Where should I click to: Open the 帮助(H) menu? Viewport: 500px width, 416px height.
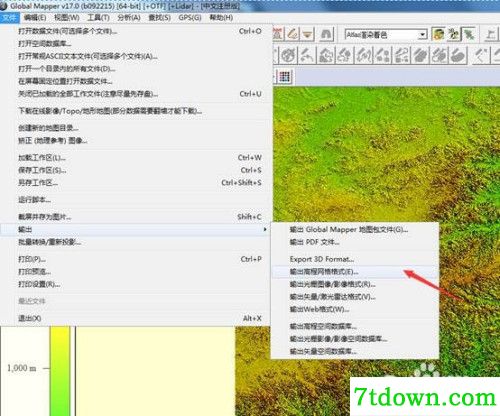click(x=221, y=17)
